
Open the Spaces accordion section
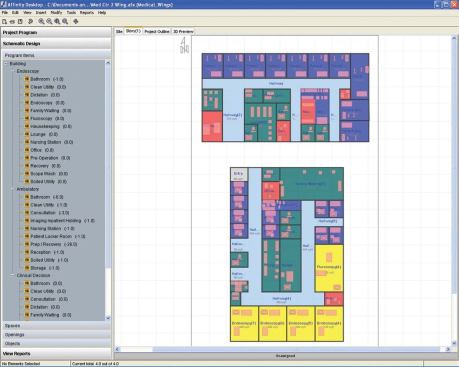(x=56, y=326)
